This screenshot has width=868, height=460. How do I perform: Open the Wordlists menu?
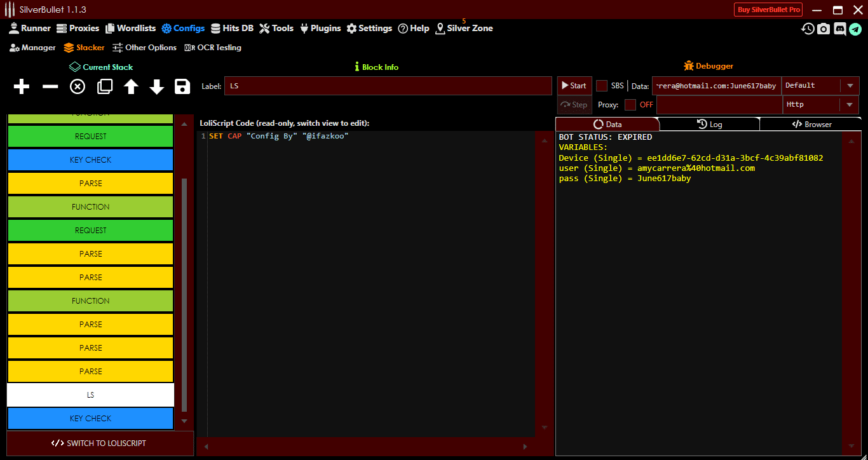tap(130, 28)
